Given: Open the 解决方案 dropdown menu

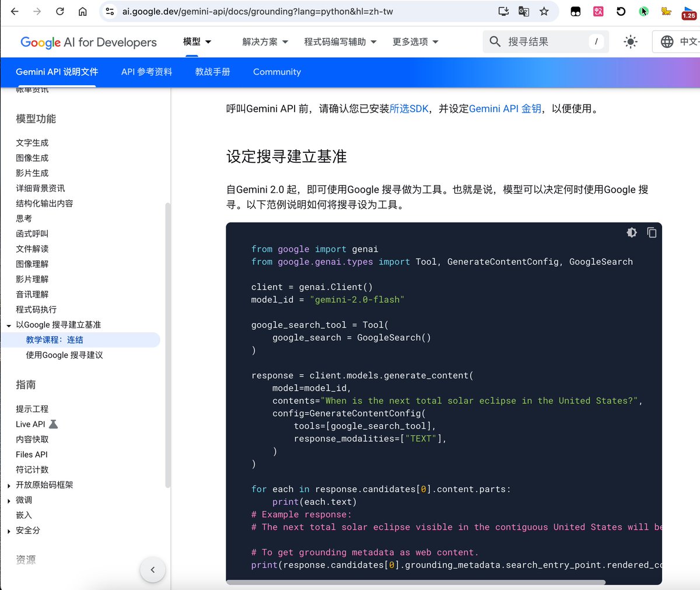Looking at the screenshot, I should [x=265, y=41].
